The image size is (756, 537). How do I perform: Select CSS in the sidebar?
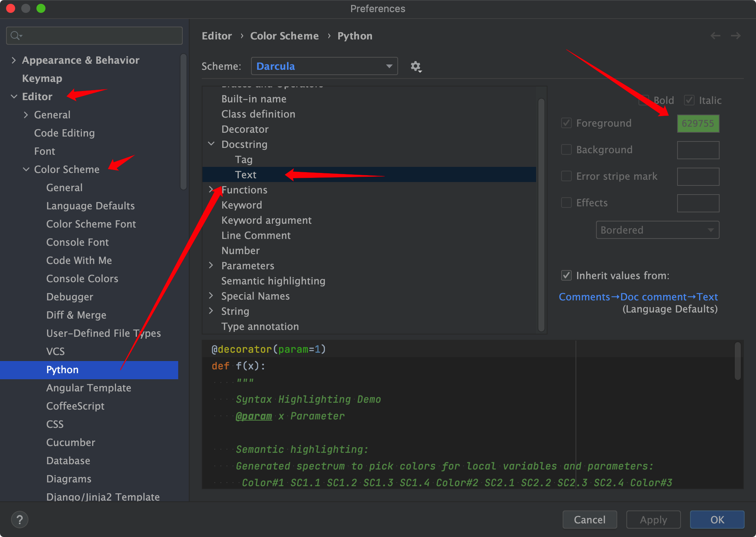55,424
